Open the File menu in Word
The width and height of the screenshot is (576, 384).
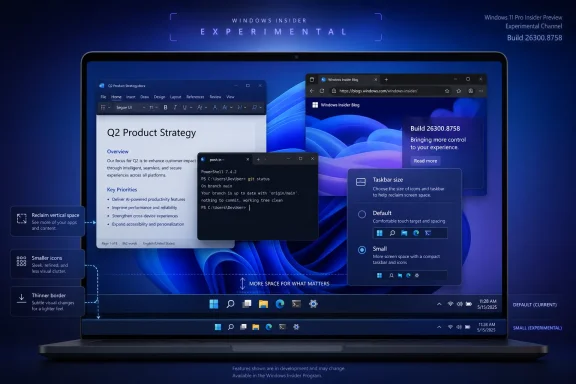(103, 97)
